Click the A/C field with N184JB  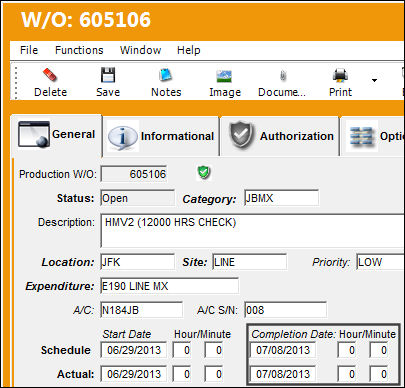142,310
